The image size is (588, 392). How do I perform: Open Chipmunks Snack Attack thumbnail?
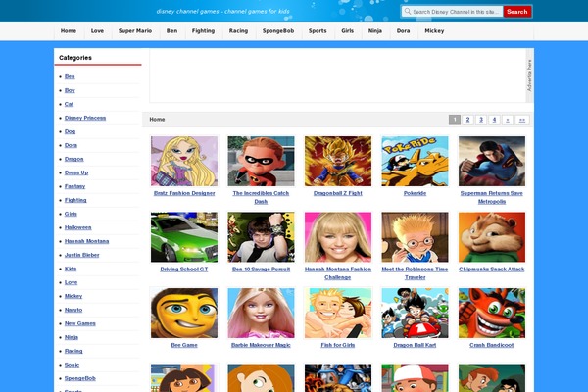pyautogui.click(x=492, y=237)
